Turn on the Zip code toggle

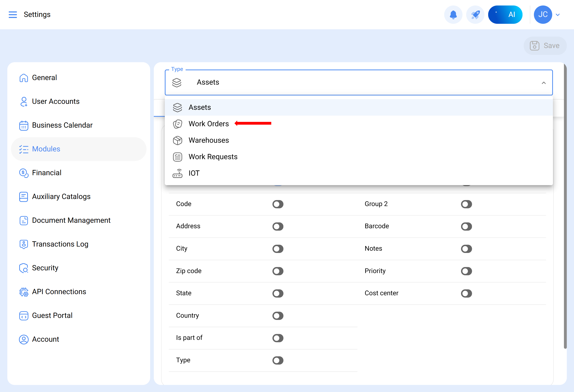click(x=278, y=271)
